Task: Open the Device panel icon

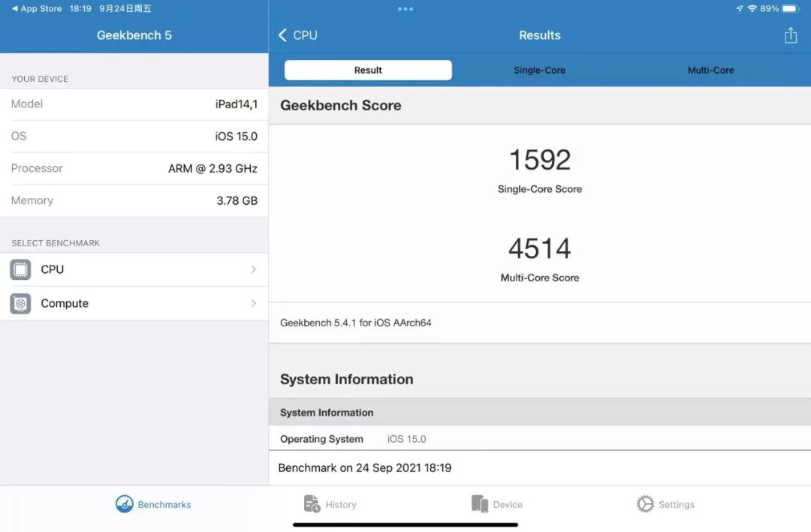Action: [480, 503]
